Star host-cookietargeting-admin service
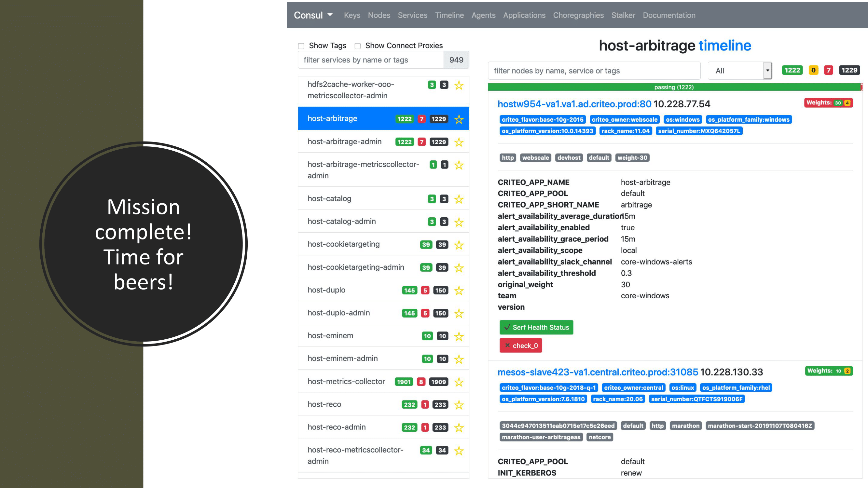868x488 pixels. click(459, 268)
